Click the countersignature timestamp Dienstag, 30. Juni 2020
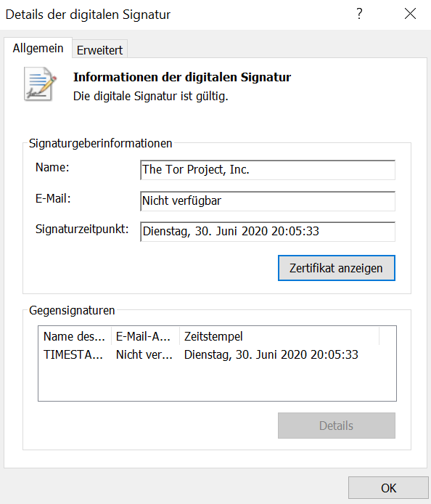431x504 pixels. 271,354
